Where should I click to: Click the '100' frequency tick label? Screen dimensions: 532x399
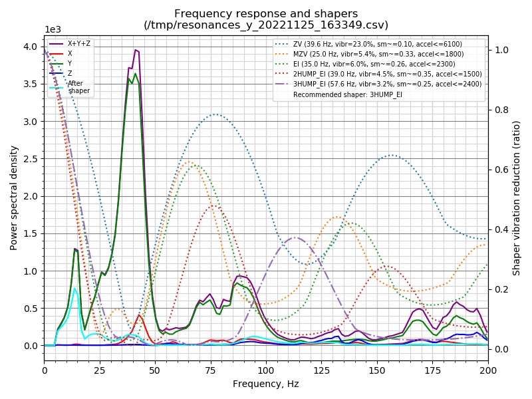point(266,370)
